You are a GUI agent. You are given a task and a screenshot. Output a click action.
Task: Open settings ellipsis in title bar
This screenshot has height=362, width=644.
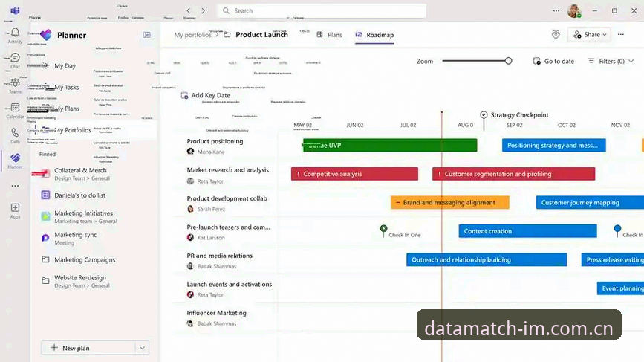click(x=556, y=10)
